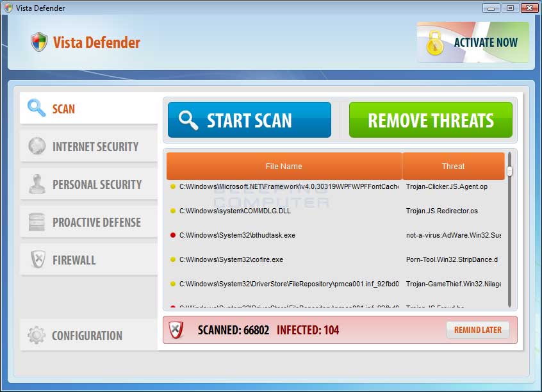
Task: Click threat Trojan-Clicker.JS.Agent.op
Action: [447, 186]
